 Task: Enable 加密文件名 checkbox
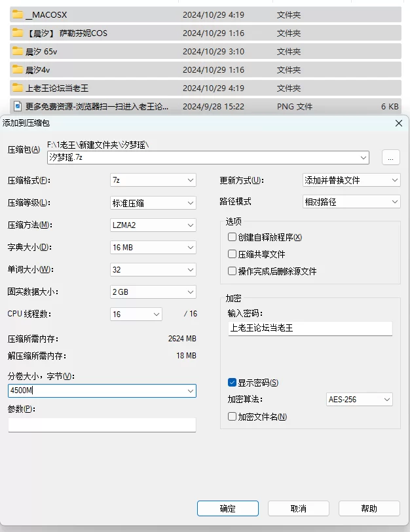(x=232, y=417)
